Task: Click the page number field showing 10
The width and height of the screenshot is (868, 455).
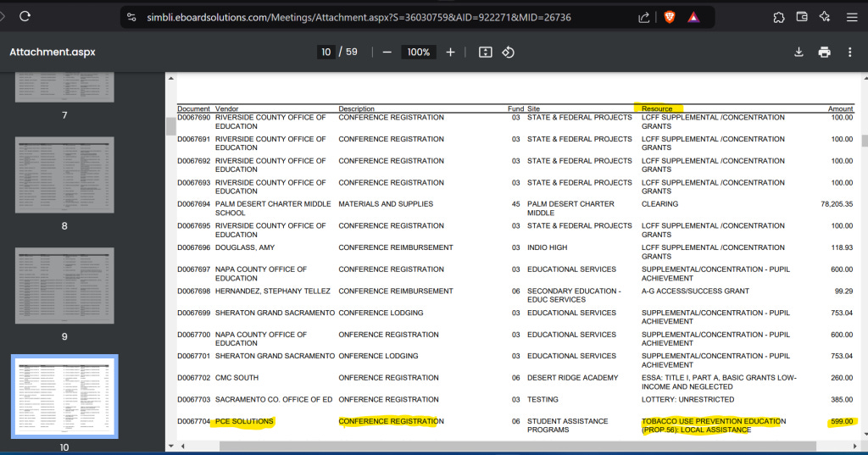Action: click(x=325, y=52)
